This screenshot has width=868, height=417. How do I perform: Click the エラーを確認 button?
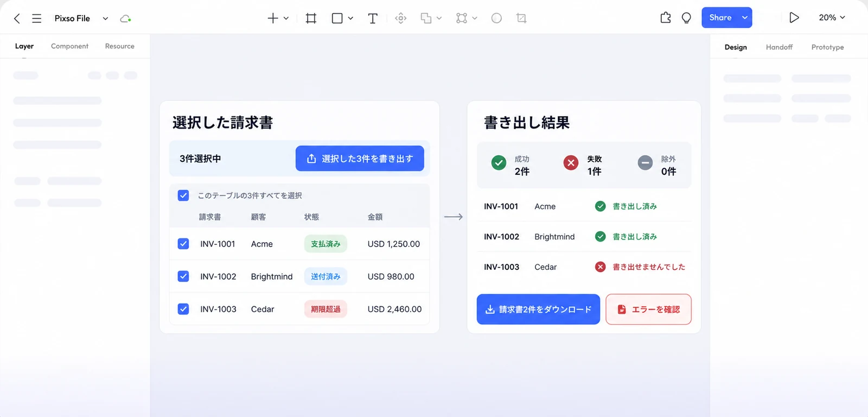[x=648, y=309]
